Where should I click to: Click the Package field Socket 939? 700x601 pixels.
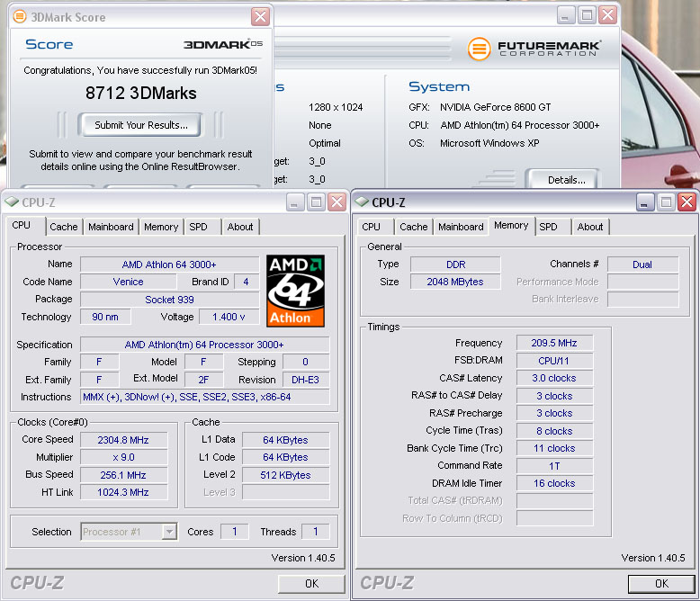(169, 300)
